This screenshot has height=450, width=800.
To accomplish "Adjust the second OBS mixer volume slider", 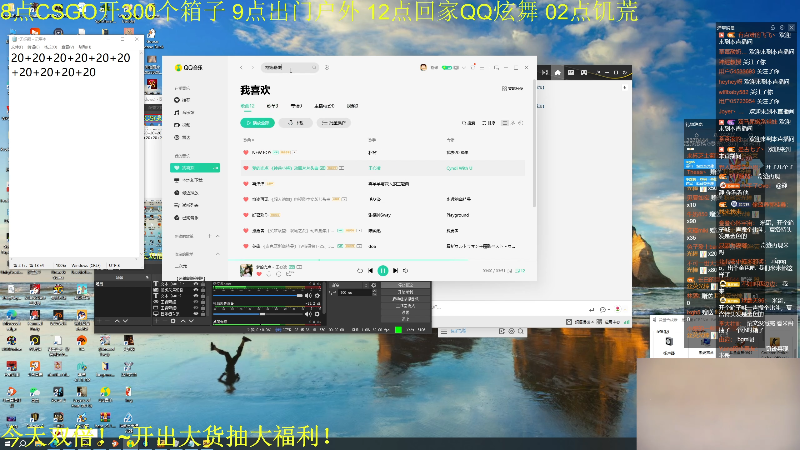I will (258, 314).
